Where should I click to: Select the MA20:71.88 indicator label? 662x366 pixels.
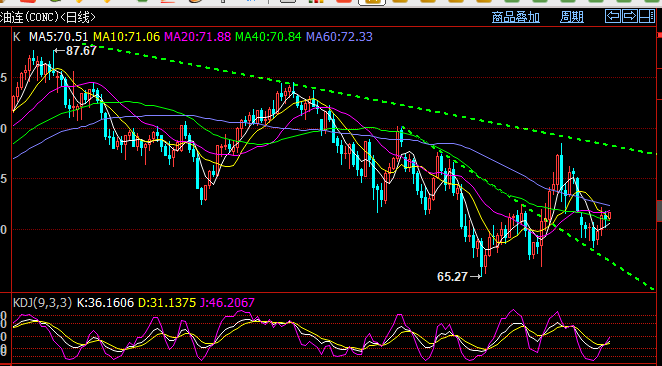click(198, 37)
